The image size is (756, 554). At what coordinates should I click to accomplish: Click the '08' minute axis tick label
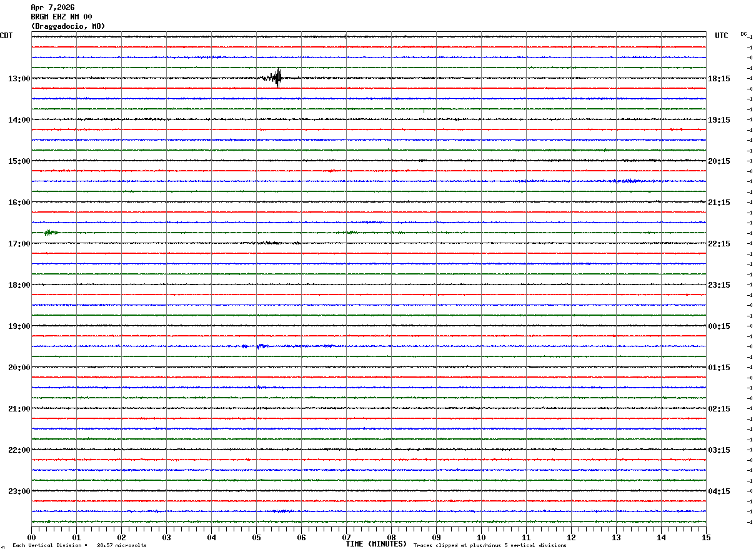point(391,537)
